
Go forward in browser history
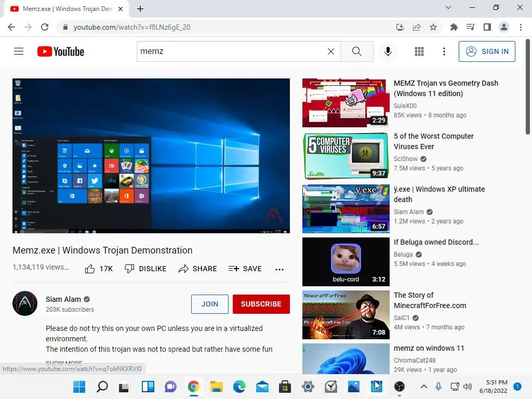point(28,27)
